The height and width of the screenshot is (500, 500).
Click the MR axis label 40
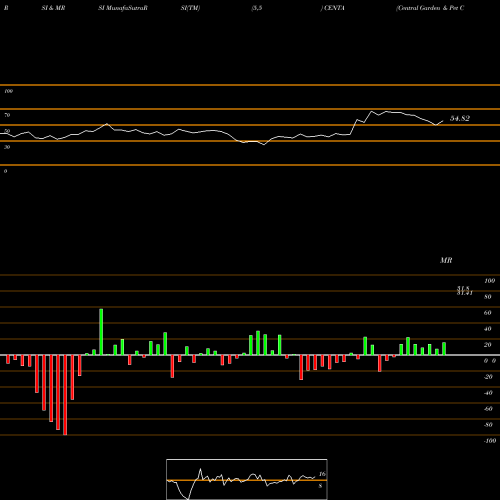coord(488,329)
